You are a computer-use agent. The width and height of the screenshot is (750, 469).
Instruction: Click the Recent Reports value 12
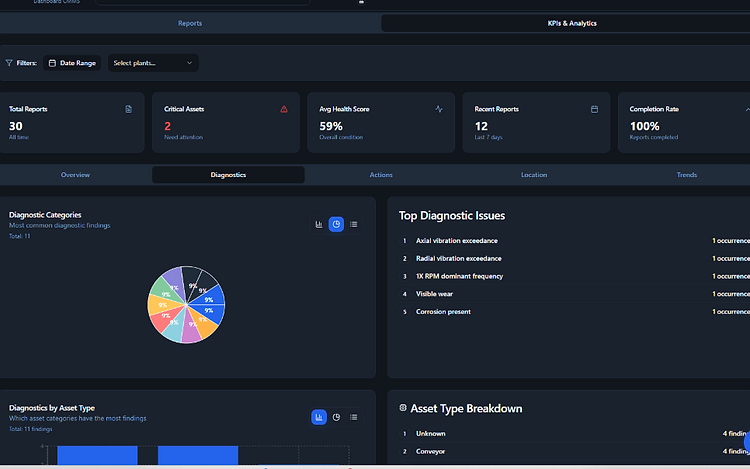coord(481,126)
